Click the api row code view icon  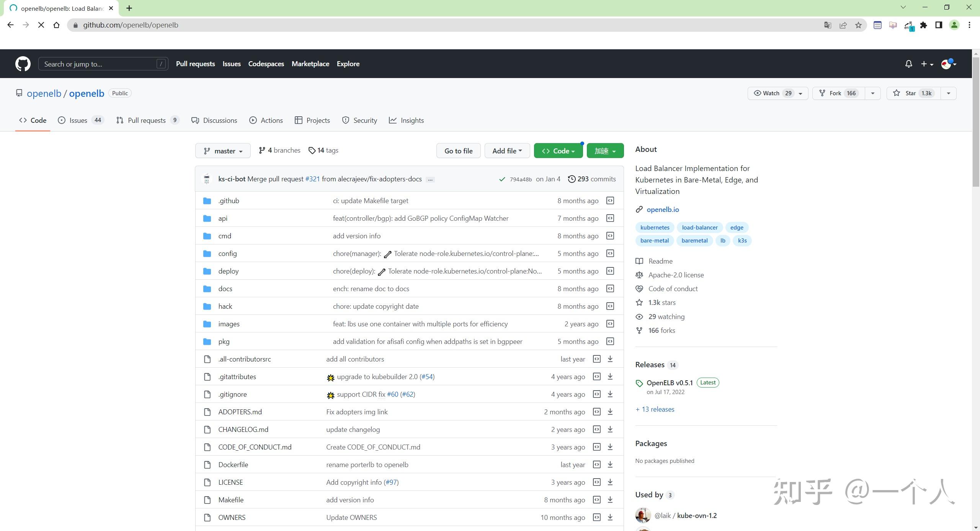click(x=610, y=218)
